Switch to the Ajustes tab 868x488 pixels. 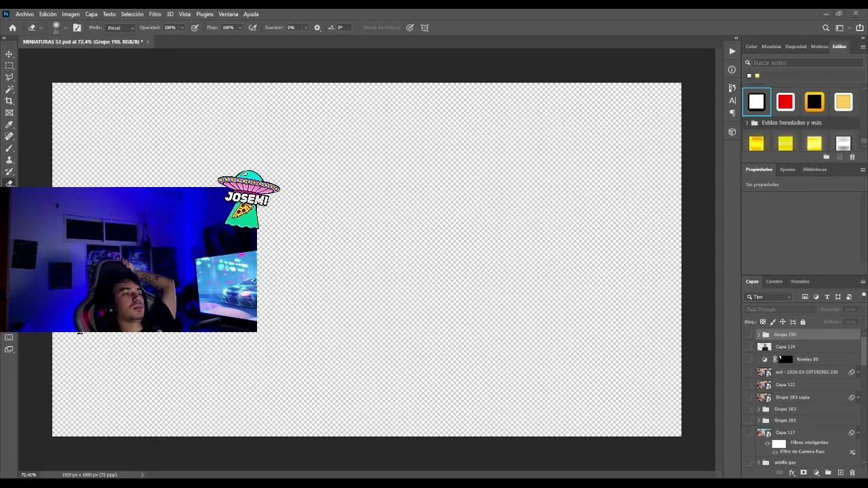tap(787, 169)
